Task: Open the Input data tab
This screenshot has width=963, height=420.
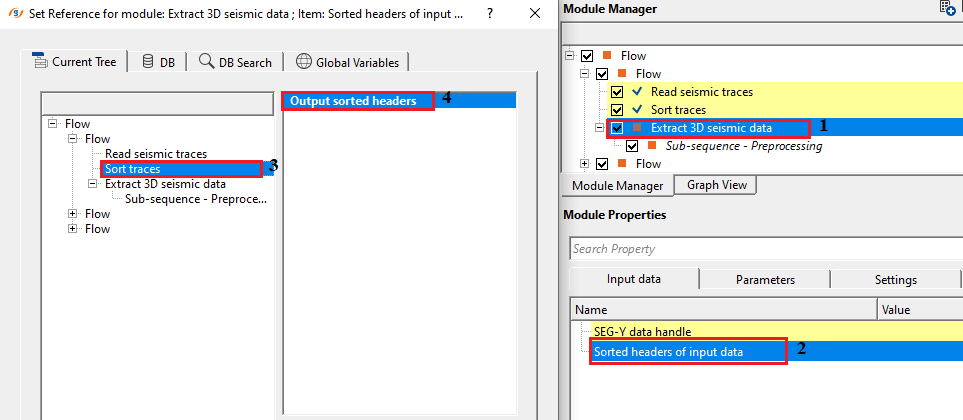Action: 634,279
